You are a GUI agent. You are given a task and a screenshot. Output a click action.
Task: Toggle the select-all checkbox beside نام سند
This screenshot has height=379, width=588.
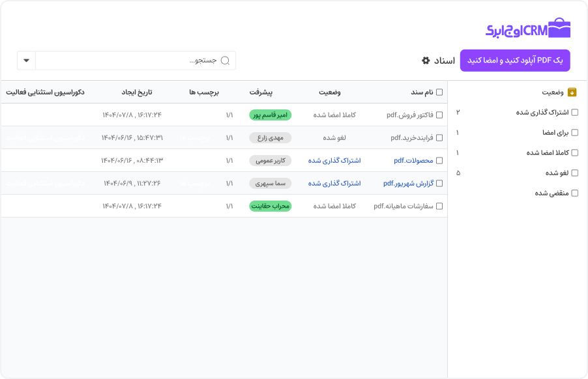439,92
